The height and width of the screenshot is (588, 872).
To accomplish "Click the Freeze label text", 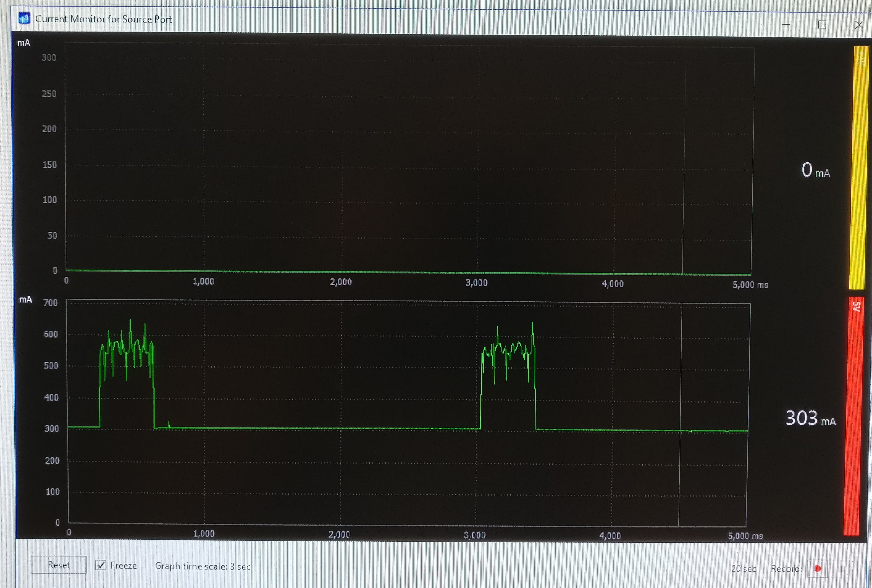I will pos(124,566).
